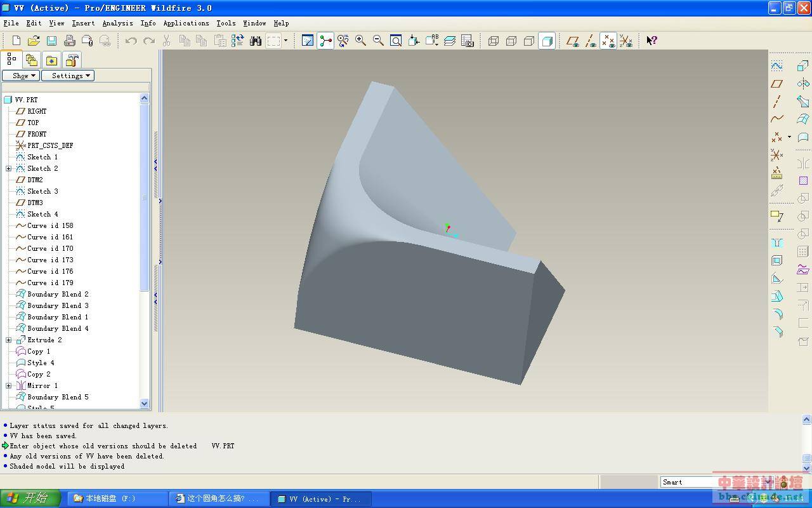Screen dimensions: 812x508
Task: Open the Applications menu
Action: (186, 23)
